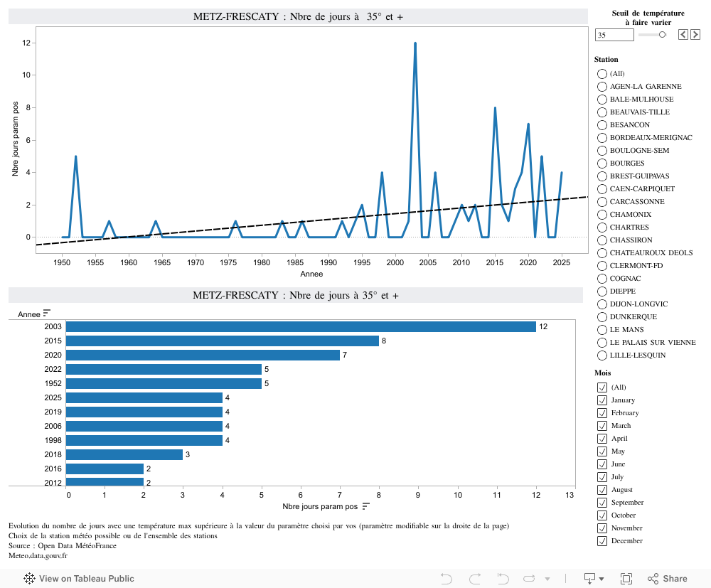Viewport: 711px width, 588px height.
Task: Toggle the (All) months checkbox
Action: click(x=602, y=387)
